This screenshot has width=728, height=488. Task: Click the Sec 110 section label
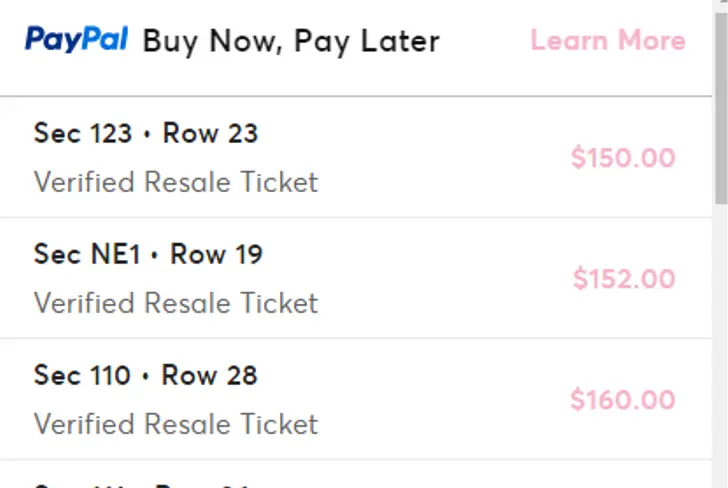click(x=82, y=375)
